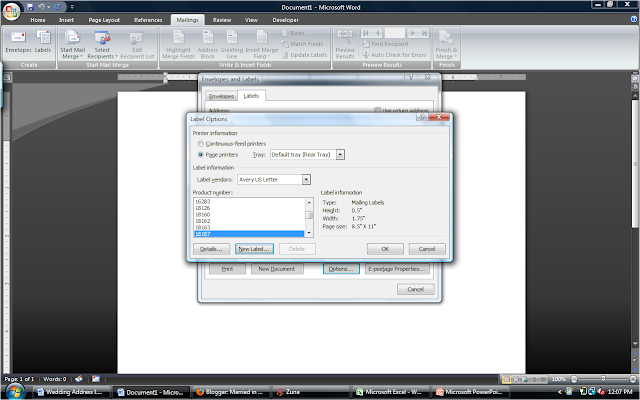
Task: Switch to the Home ribbon tab
Action: tap(38, 20)
